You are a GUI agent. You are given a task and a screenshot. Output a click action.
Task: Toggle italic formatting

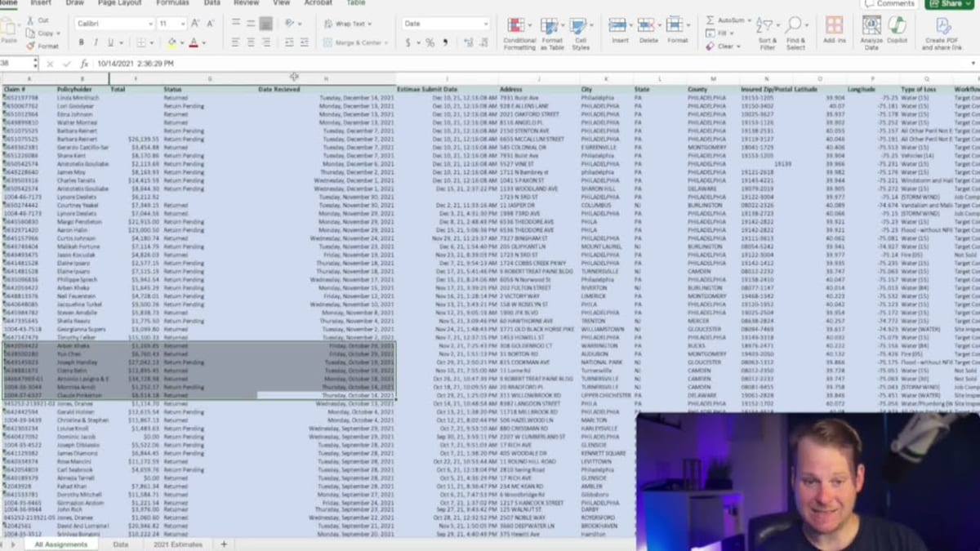pyautogui.click(x=95, y=42)
